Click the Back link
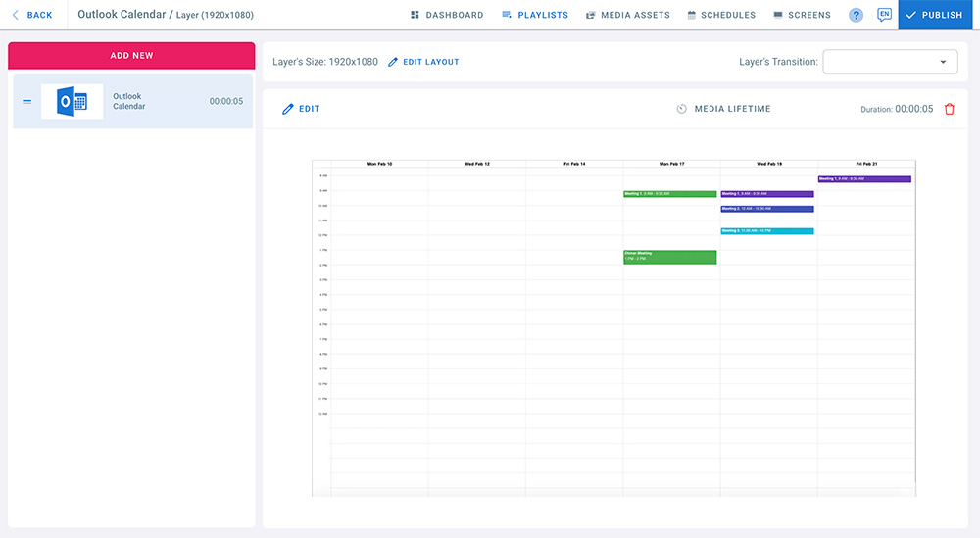The width and height of the screenshot is (980, 538). click(x=39, y=15)
